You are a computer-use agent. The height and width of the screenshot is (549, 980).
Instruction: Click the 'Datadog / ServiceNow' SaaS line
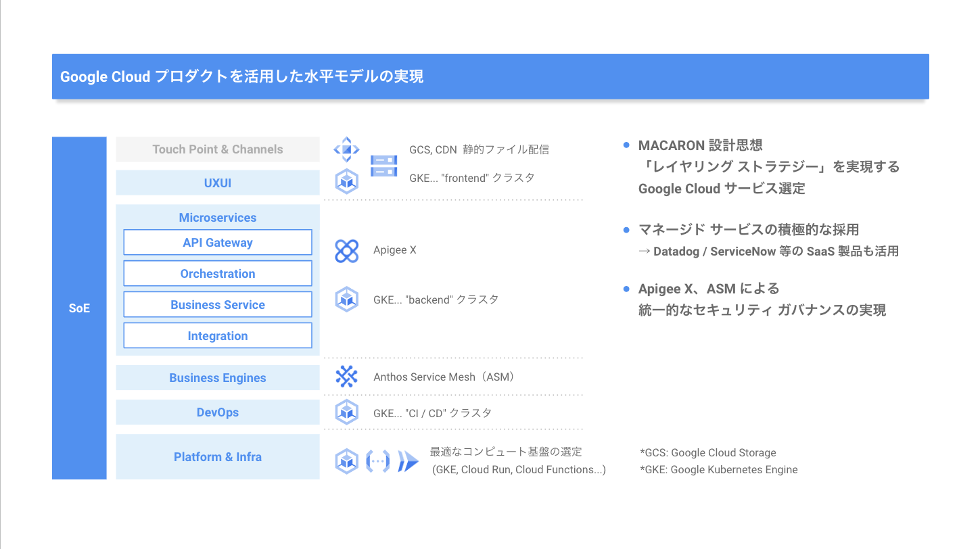pyautogui.click(x=768, y=252)
